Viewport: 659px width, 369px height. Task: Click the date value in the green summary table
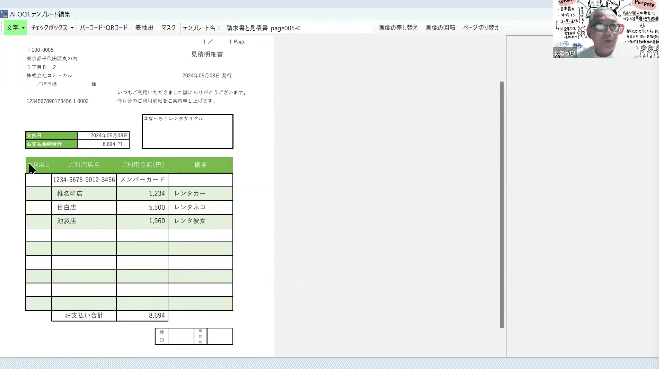pyautogui.click(x=103, y=135)
